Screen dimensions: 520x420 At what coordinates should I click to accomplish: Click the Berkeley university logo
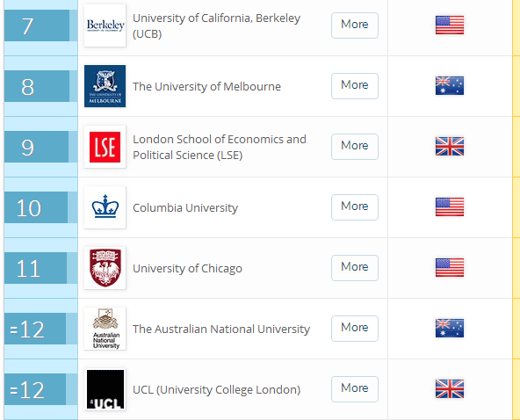tap(105, 25)
